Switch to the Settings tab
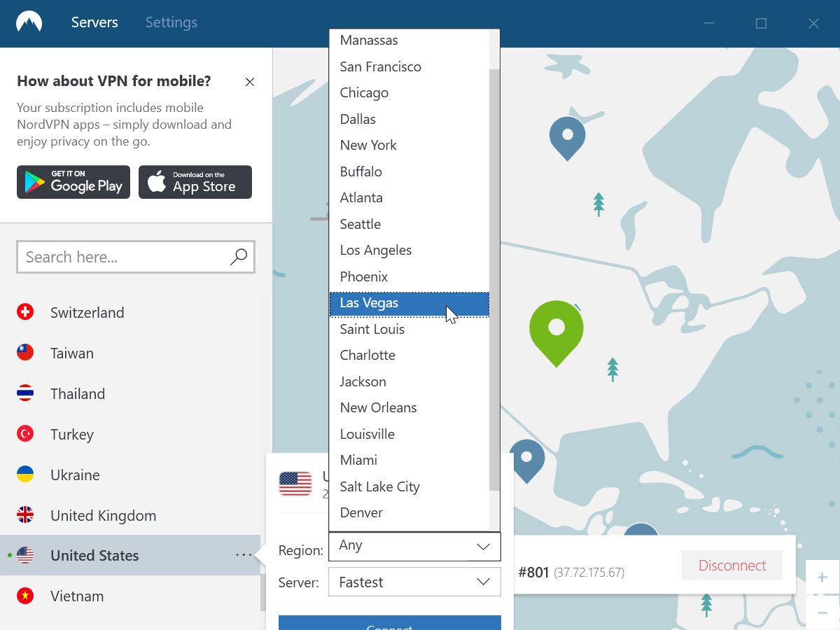 point(171,22)
